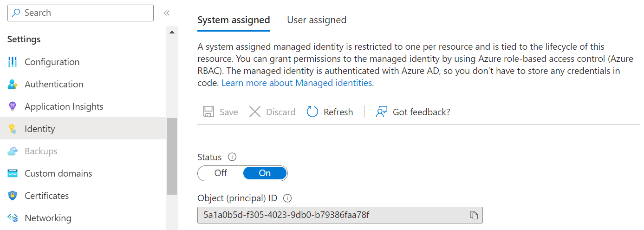The width and height of the screenshot is (644, 230).
Task: Click the Networking icon in sidebar
Action: 13,218
